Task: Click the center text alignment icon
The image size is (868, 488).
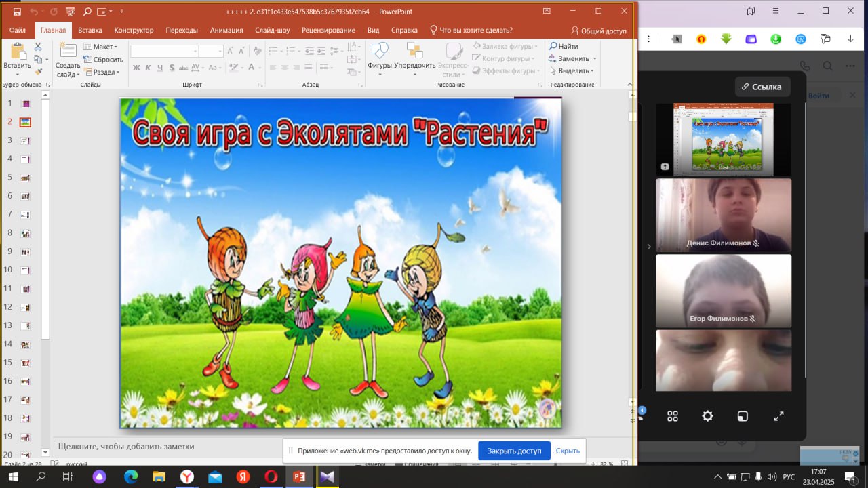Action: [x=285, y=68]
